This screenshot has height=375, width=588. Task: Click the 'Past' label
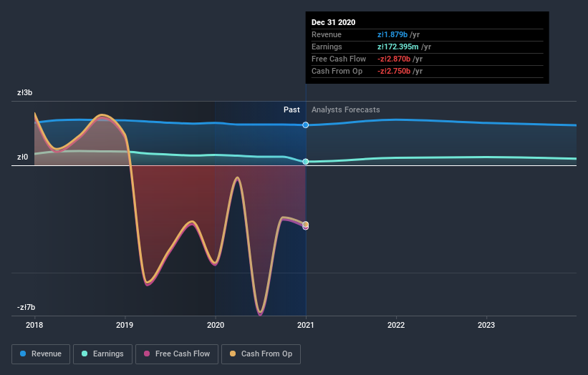pos(291,109)
